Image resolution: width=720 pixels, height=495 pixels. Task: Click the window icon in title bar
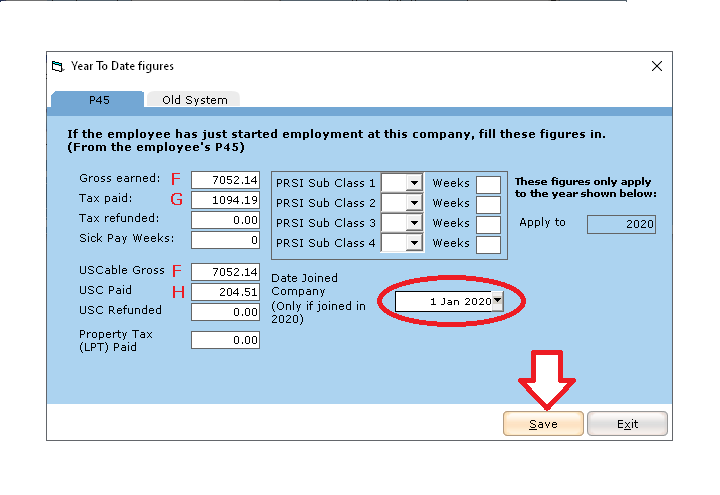58,66
